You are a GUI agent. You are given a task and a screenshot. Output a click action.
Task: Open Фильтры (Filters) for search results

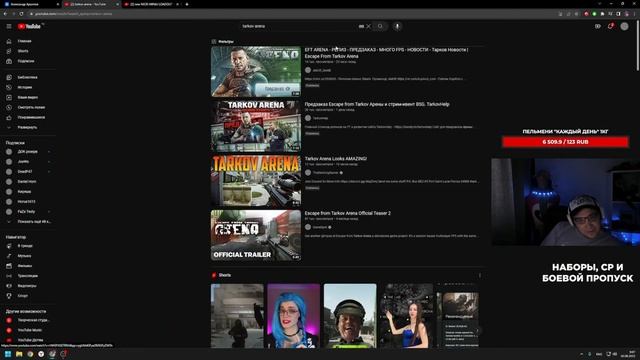pyautogui.click(x=223, y=42)
